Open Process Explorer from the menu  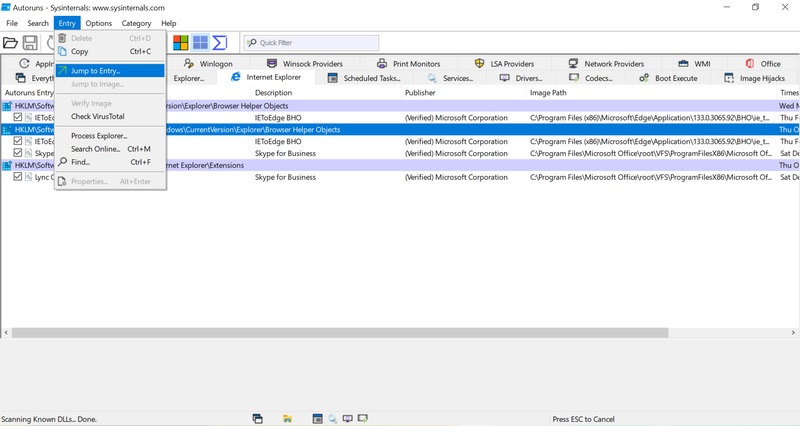[x=99, y=136]
